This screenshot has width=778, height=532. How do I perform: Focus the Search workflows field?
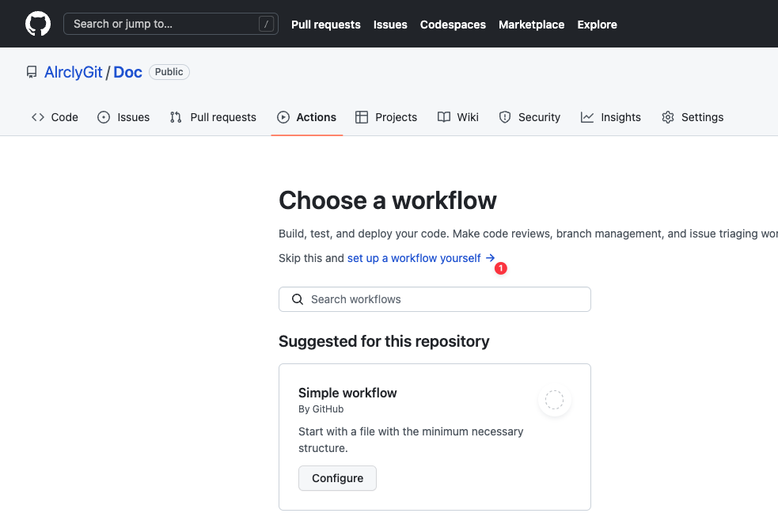point(443,299)
